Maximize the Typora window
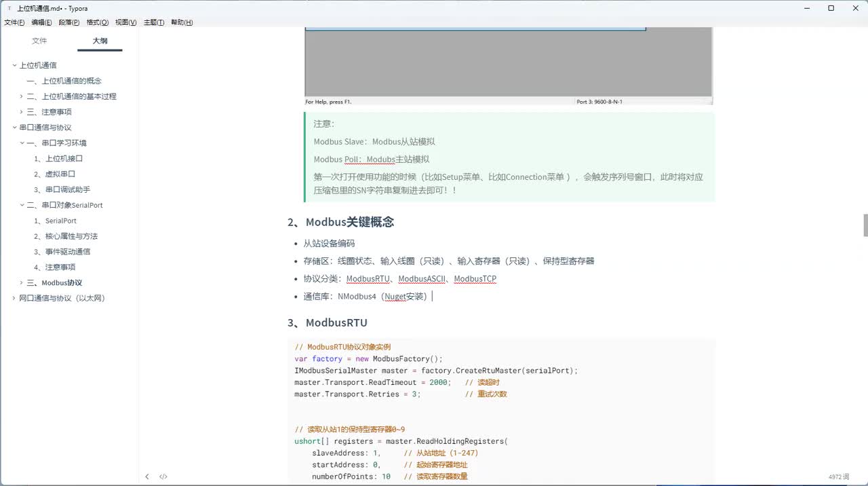 point(831,8)
